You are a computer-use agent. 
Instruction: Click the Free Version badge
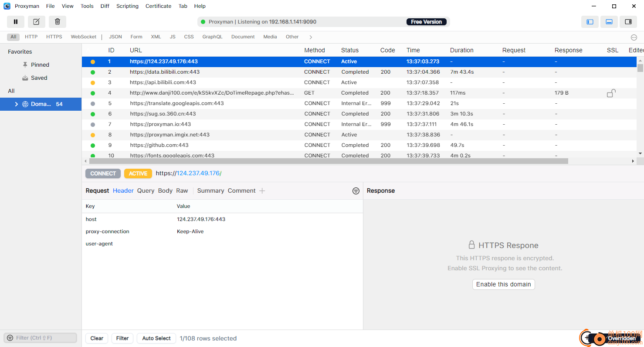coord(427,22)
